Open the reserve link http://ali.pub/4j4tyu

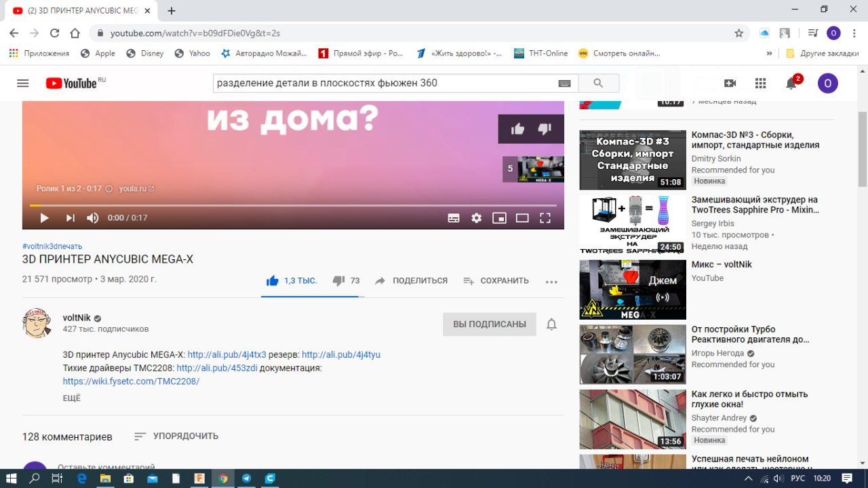pyautogui.click(x=341, y=354)
